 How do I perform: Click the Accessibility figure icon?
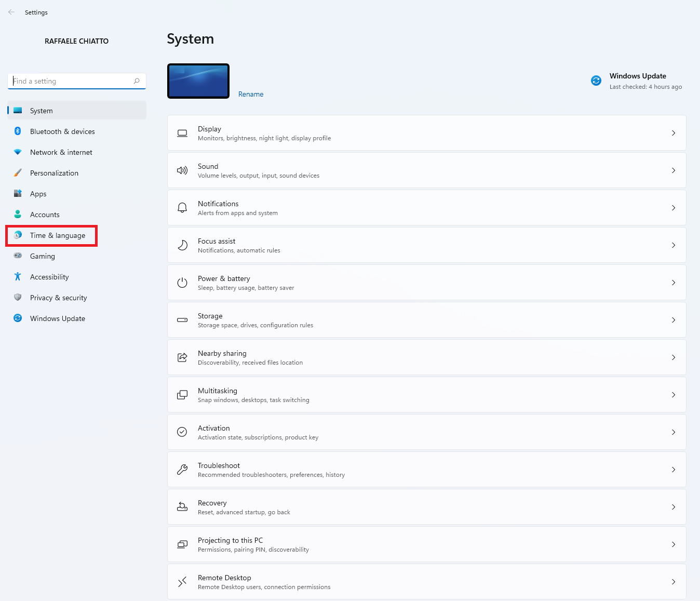18,277
